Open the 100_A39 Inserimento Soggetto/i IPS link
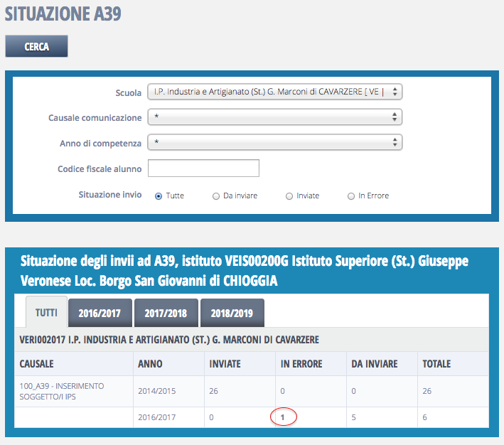 click(x=61, y=390)
